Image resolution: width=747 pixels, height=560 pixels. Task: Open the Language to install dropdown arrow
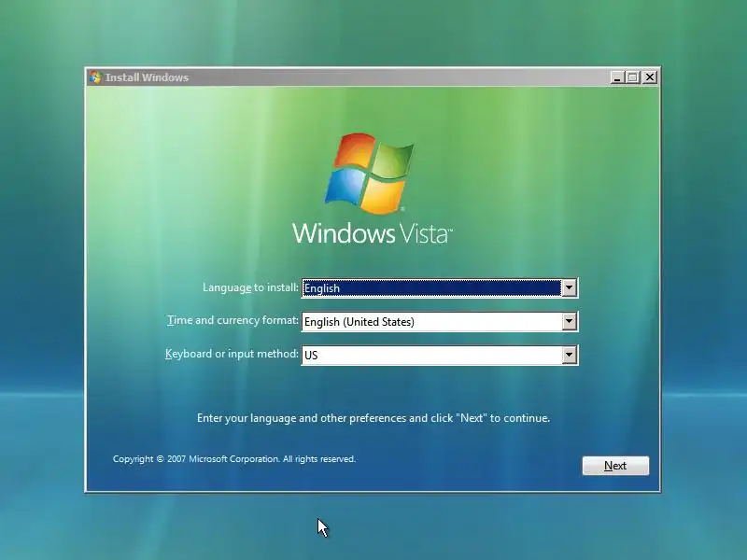coord(569,287)
